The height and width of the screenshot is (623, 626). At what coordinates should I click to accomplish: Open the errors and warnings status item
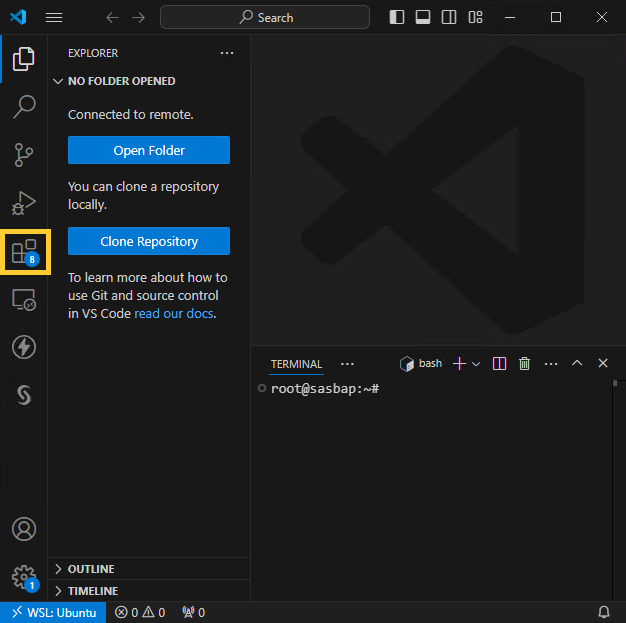coord(140,612)
